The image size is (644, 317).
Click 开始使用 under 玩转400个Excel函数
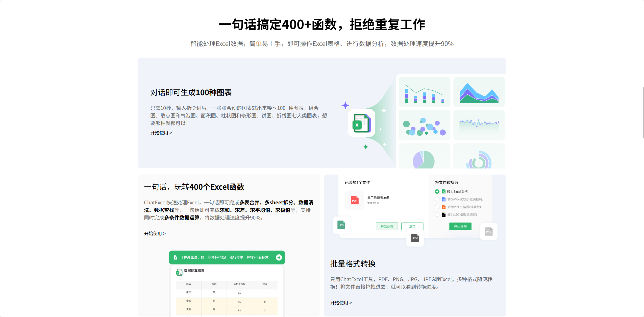(x=155, y=233)
